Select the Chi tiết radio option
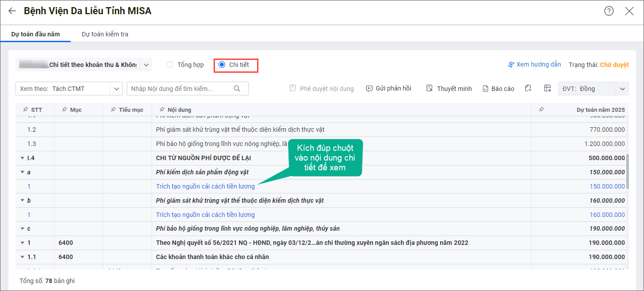644x291 pixels. tap(222, 65)
